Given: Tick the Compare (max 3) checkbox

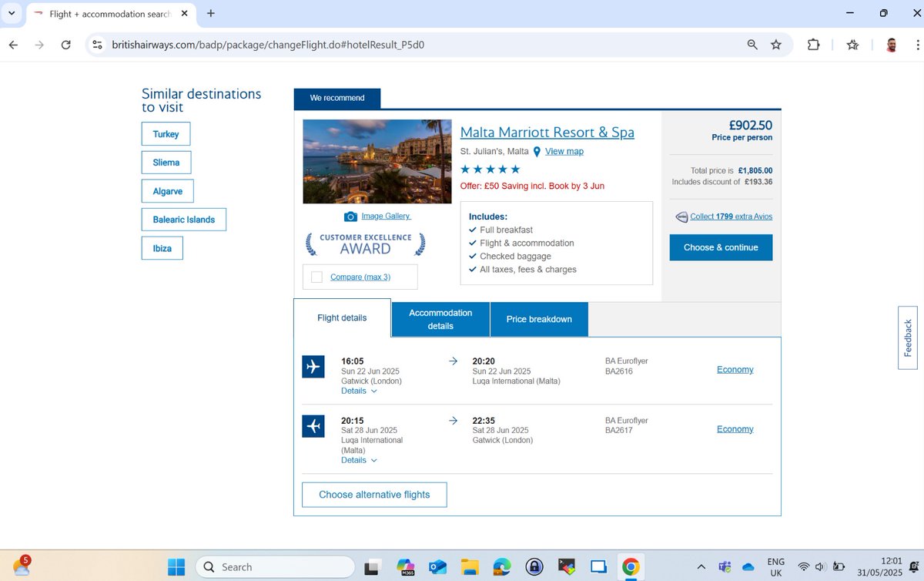Looking at the screenshot, I should pyautogui.click(x=316, y=277).
